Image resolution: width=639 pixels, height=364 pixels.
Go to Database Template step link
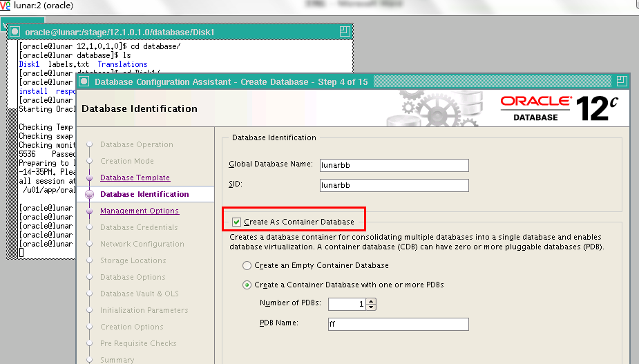coord(135,178)
